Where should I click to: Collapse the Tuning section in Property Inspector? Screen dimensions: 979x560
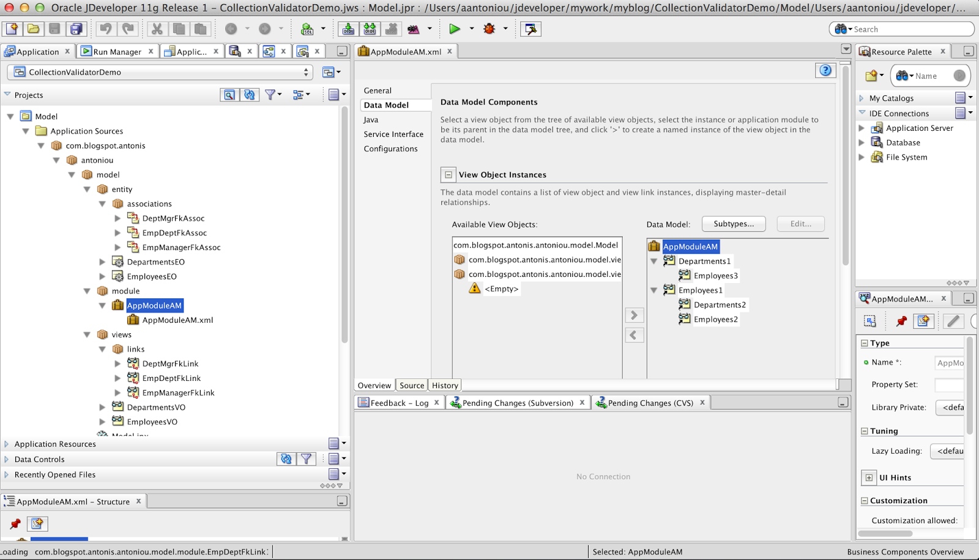tap(865, 431)
